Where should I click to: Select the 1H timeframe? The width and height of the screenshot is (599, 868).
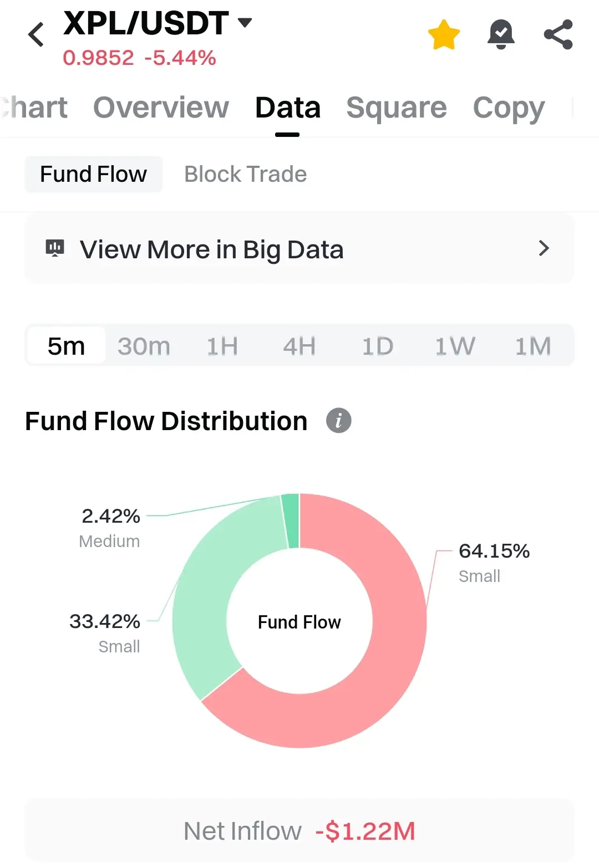222,346
